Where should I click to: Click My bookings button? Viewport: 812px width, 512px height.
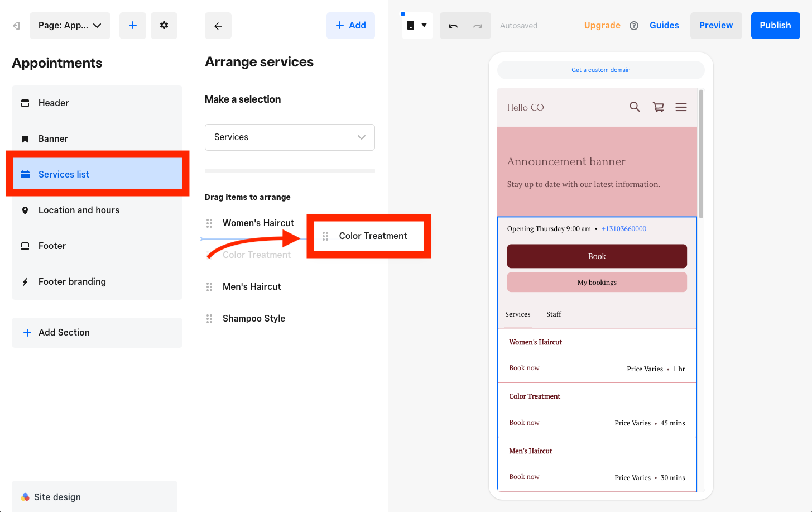(597, 283)
